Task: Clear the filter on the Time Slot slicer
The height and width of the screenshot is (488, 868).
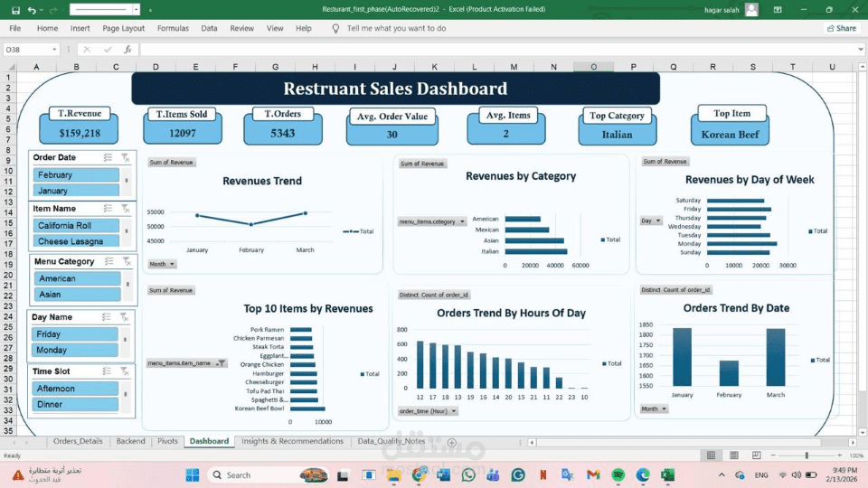Action: (125, 371)
